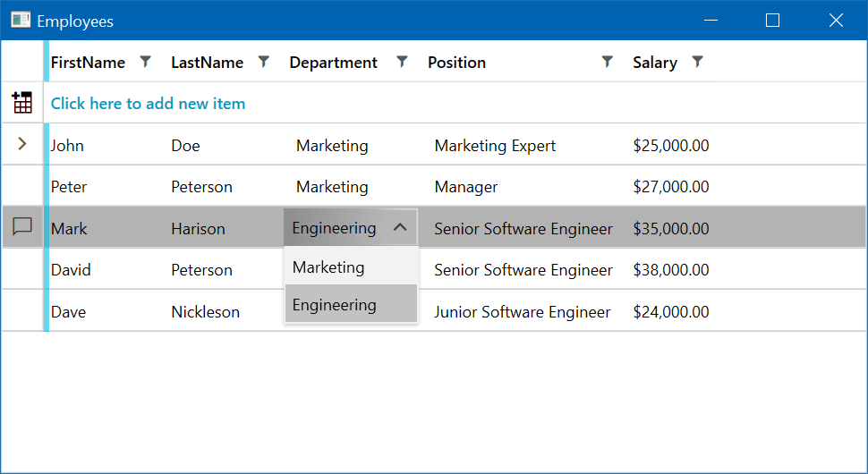Choose Marketing from the department dropdown list
This screenshot has width=868, height=474.
[351, 267]
